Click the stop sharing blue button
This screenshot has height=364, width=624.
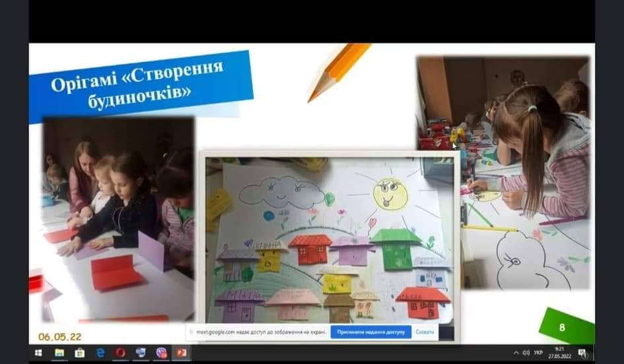371,332
